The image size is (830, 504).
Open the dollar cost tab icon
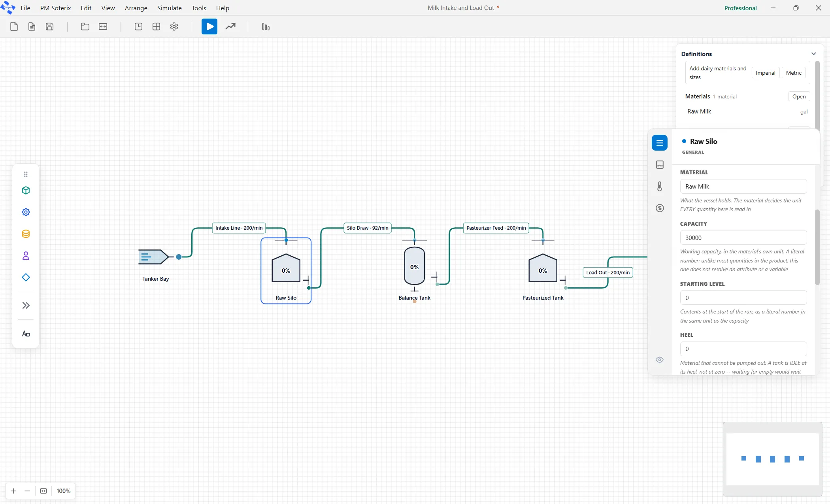point(660,208)
